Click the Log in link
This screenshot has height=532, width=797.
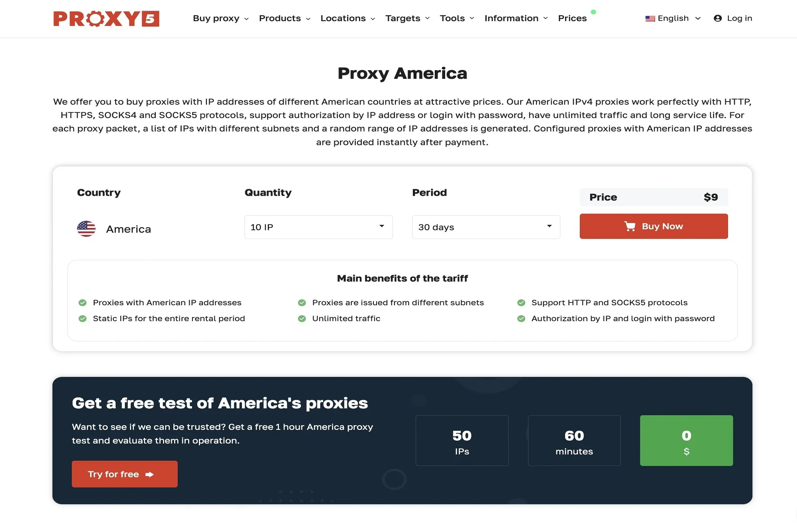click(x=739, y=18)
